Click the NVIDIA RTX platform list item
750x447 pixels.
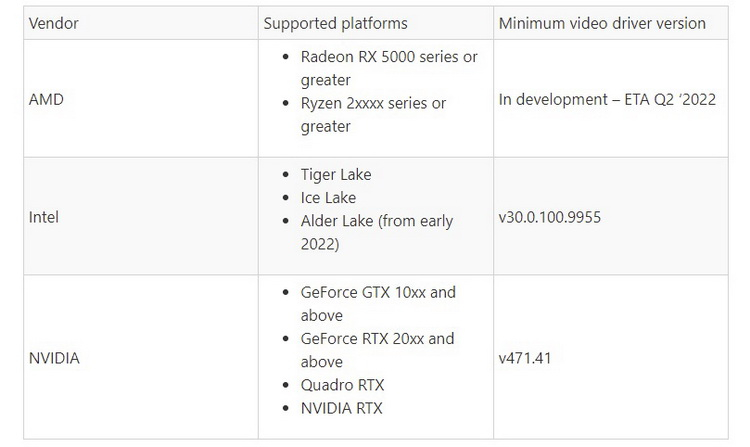(341, 408)
